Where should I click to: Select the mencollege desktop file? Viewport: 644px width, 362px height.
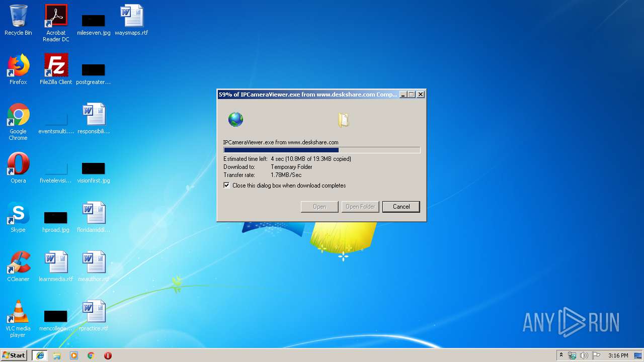click(56, 319)
